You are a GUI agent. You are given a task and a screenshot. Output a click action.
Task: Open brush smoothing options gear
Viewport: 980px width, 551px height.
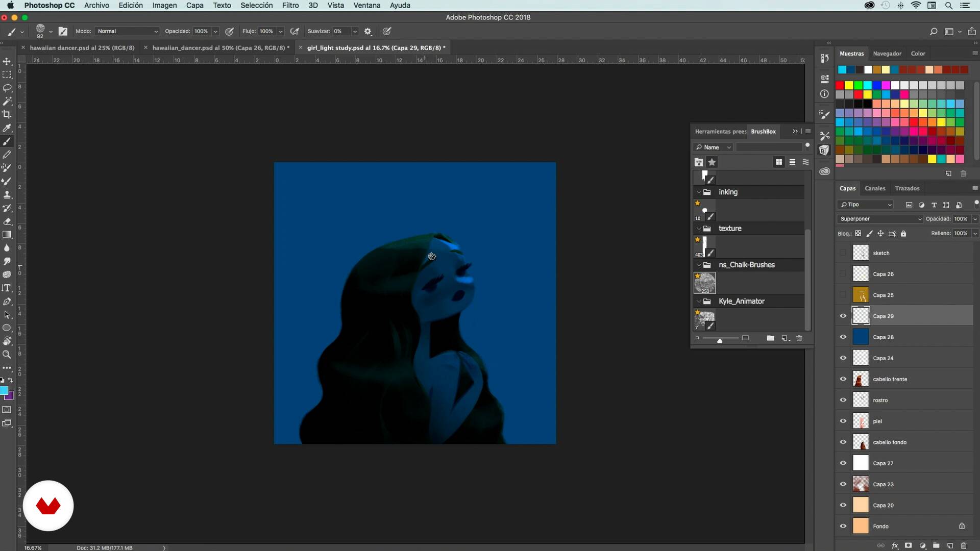368,31
